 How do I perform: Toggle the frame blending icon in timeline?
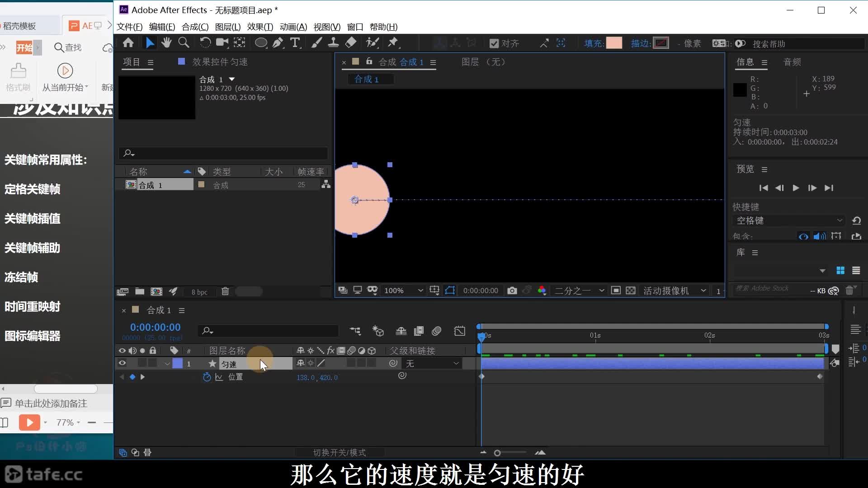coord(419,331)
